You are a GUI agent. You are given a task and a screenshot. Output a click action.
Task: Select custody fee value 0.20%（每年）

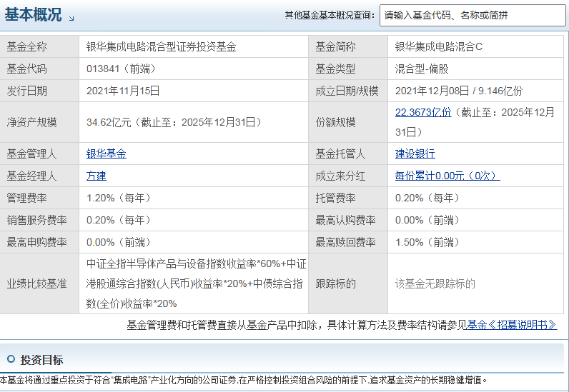click(428, 198)
